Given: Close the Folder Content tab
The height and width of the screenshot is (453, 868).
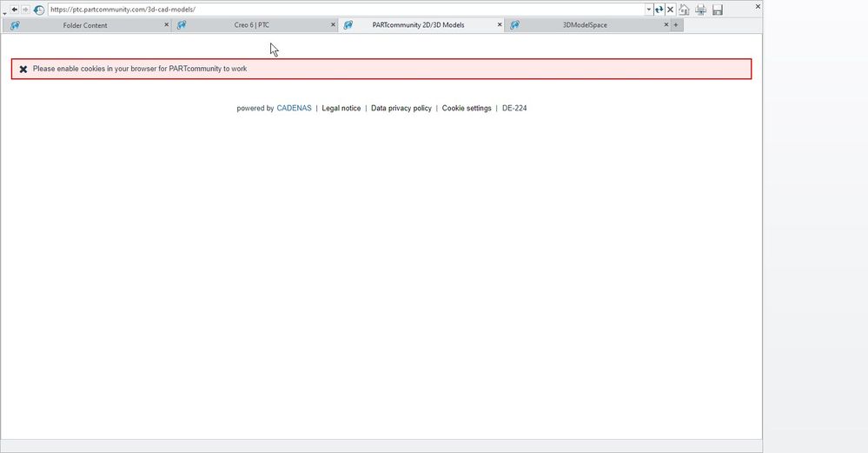Looking at the screenshot, I should tap(166, 25).
